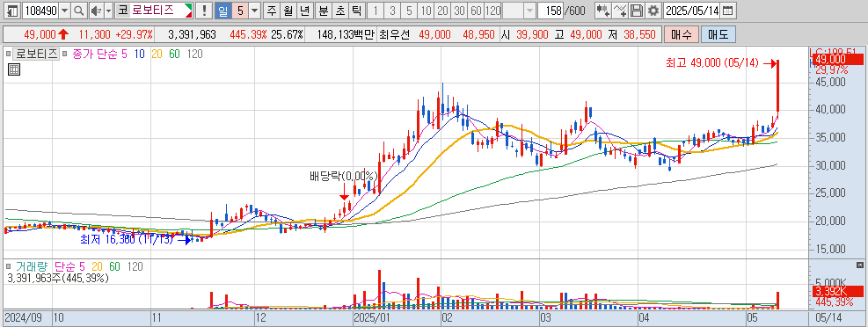Click the 매도 sell button
This screenshot has width=868, height=327.
click(718, 35)
